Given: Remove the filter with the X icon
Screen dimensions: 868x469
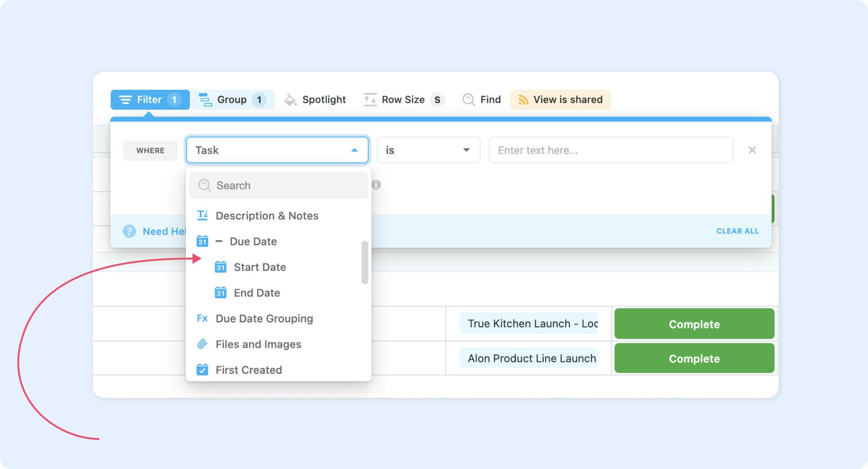Looking at the screenshot, I should (752, 150).
